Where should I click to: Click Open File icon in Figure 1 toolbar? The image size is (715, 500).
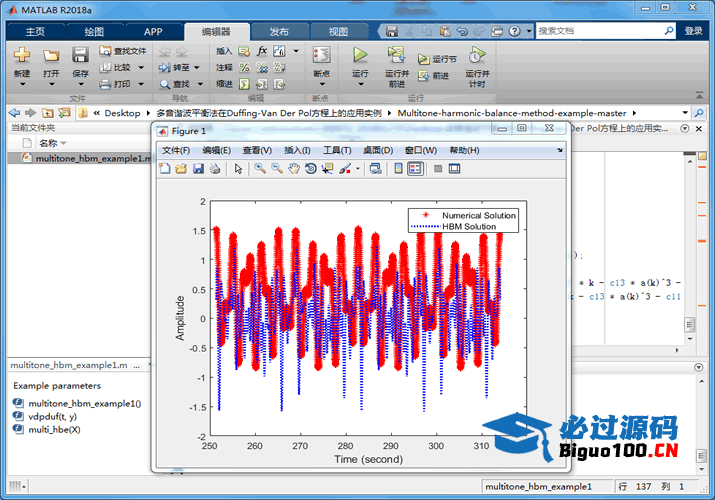[x=181, y=169]
